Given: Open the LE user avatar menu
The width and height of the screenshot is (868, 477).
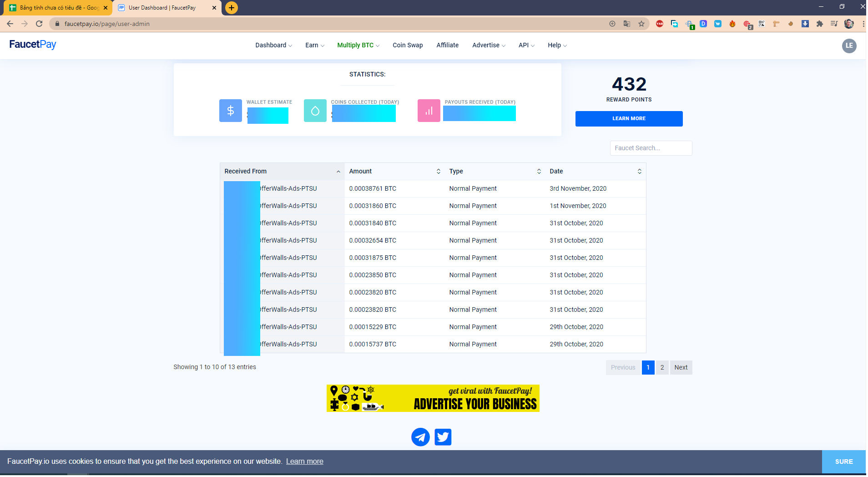Looking at the screenshot, I should pyautogui.click(x=849, y=46).
